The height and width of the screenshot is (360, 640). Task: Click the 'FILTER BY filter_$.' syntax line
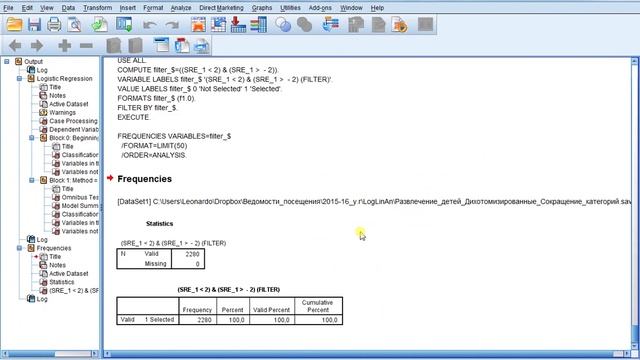147,108
